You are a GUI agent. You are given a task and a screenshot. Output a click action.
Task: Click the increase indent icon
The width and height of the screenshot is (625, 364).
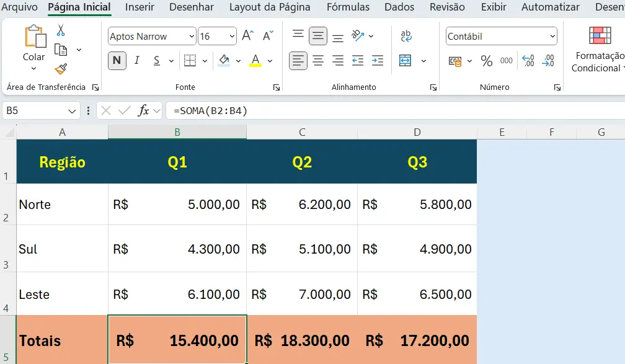pyautogui.click(x=378, y=61)
